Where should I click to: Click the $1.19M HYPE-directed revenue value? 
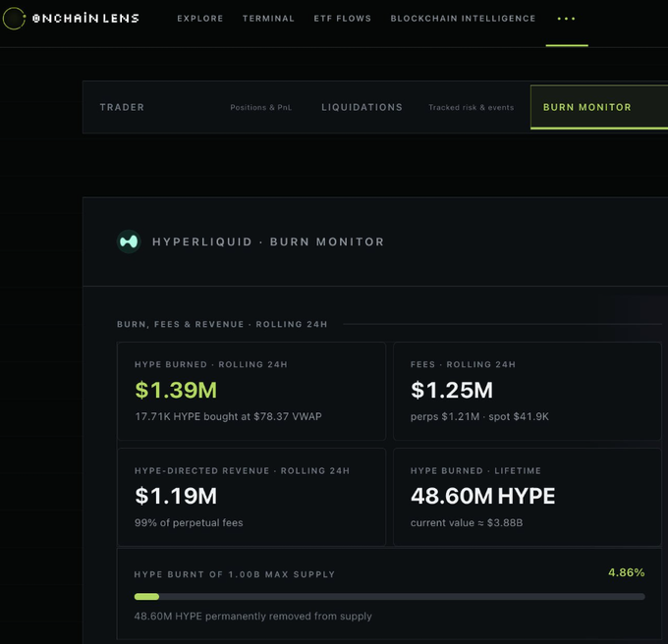point(176,496)
